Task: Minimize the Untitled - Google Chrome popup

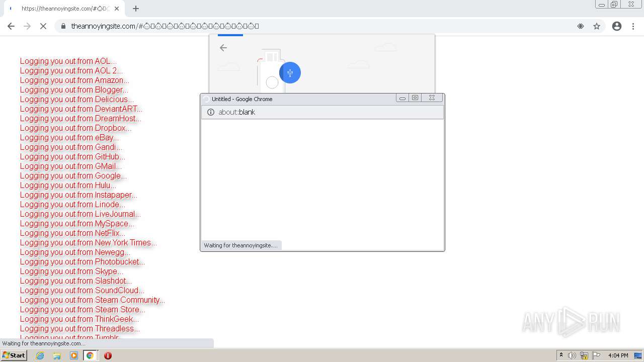Action: click(x=403, y=98)
